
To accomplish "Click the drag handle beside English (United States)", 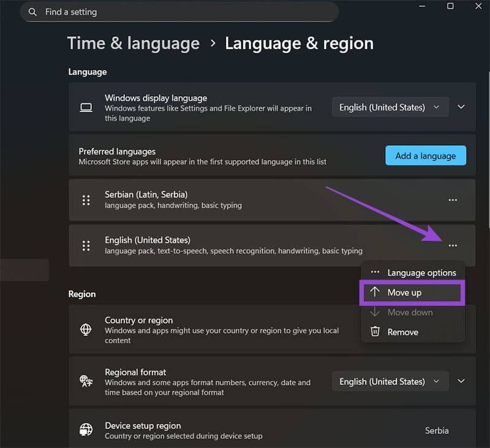I will tap(85, 246).
